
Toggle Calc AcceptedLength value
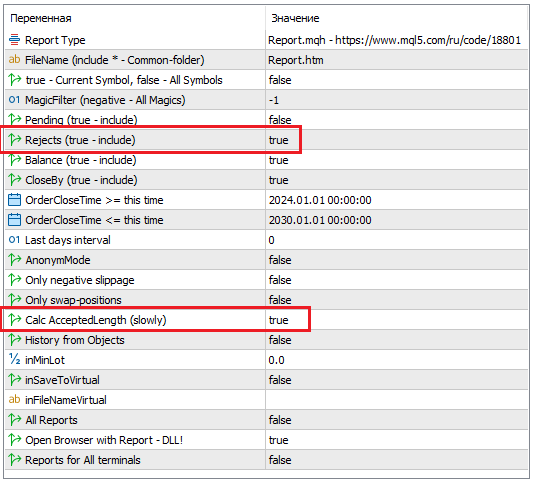click(278, 320)
